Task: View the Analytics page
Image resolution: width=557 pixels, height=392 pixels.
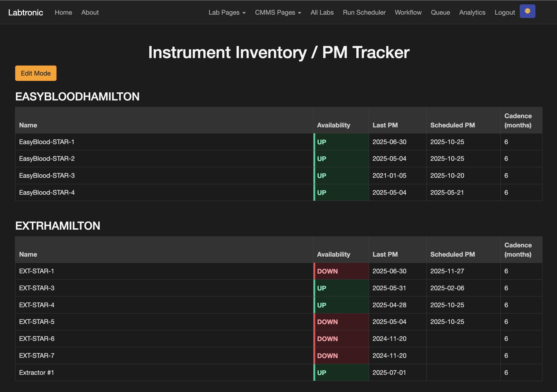Action: tap(472, 12)
